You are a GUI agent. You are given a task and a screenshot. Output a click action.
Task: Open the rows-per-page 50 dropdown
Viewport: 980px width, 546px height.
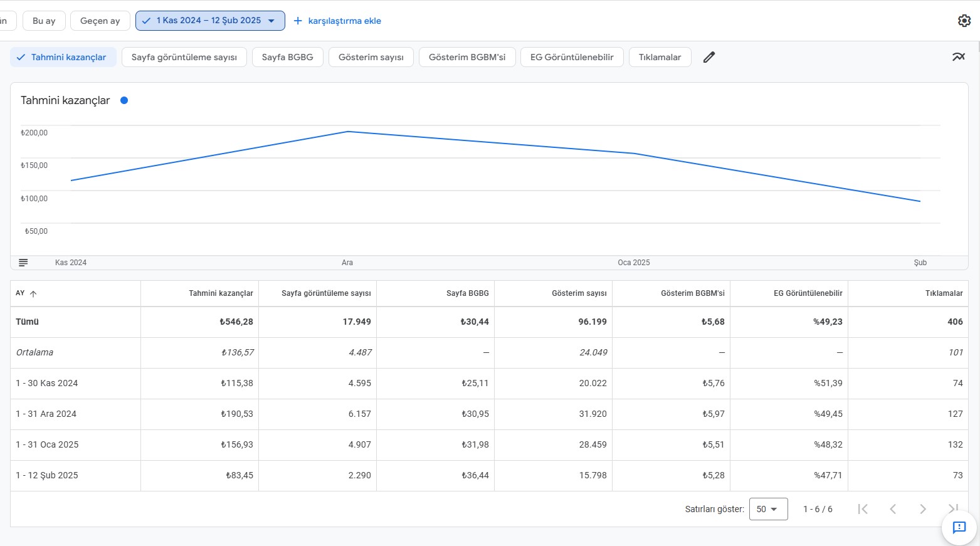pos(768,509)
